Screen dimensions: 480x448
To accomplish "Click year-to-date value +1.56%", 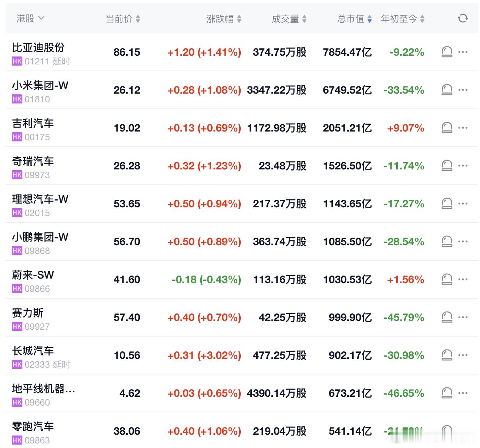I will tap(405, 279).
